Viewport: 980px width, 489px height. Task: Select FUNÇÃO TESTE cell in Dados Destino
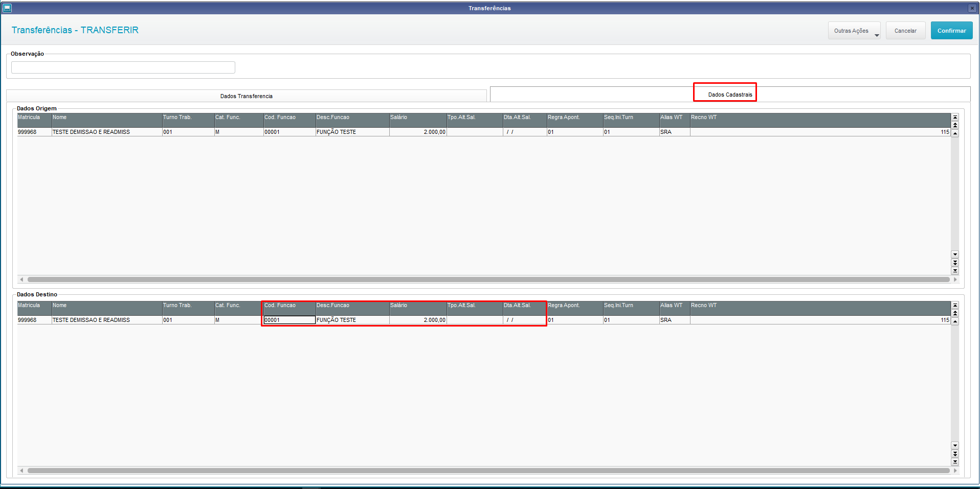point(352,320)
